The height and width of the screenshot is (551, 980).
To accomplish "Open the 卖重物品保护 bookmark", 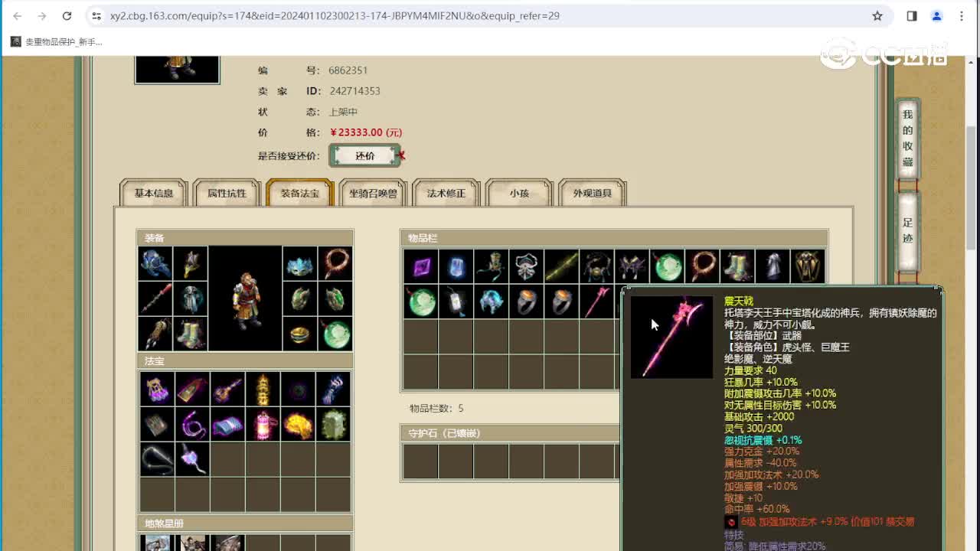I will 57,42.
